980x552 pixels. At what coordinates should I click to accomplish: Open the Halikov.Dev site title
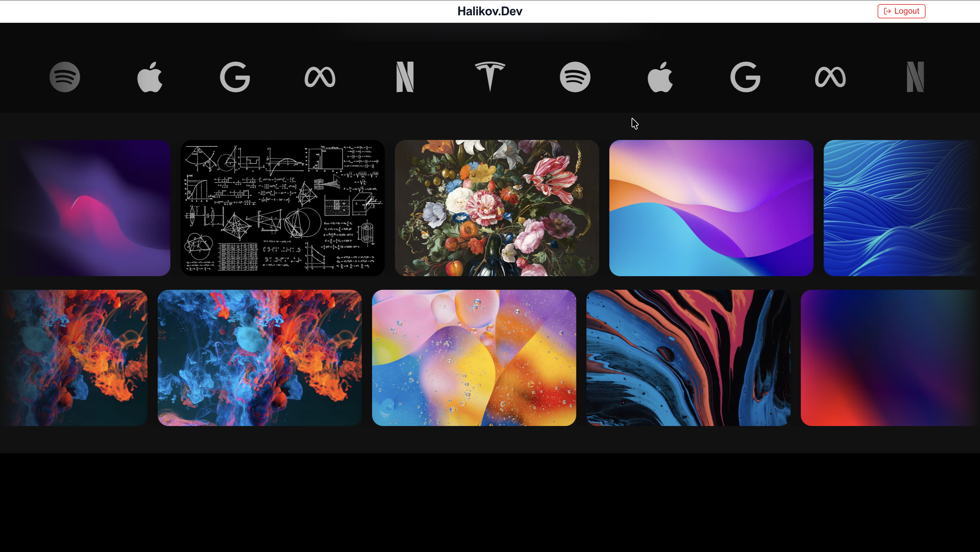[490, 11]
